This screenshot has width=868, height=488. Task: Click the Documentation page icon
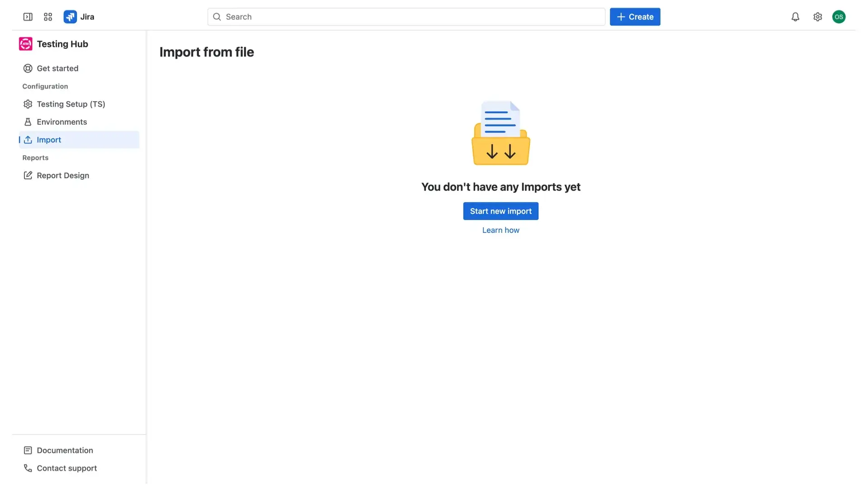coord(28,450)
